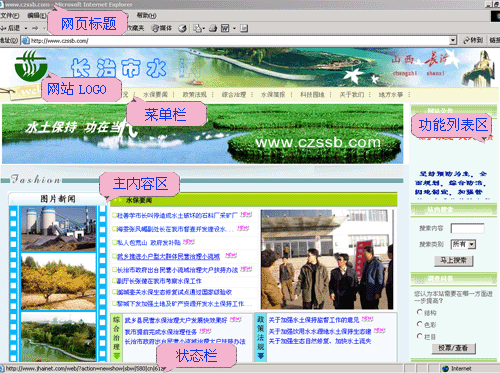Open the 关于加强水土保持监督工作的意见 link
The image size is (500, 373).
[x=314, y=320]
